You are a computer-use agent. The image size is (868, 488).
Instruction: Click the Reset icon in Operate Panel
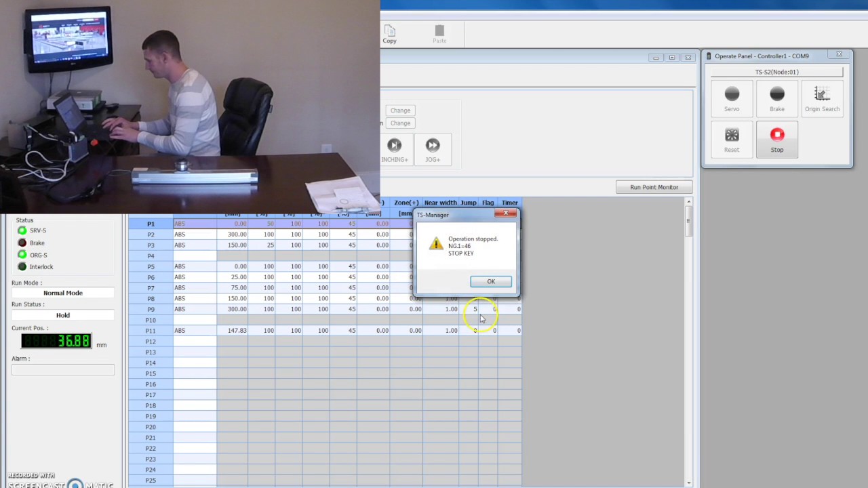point(732,135)
